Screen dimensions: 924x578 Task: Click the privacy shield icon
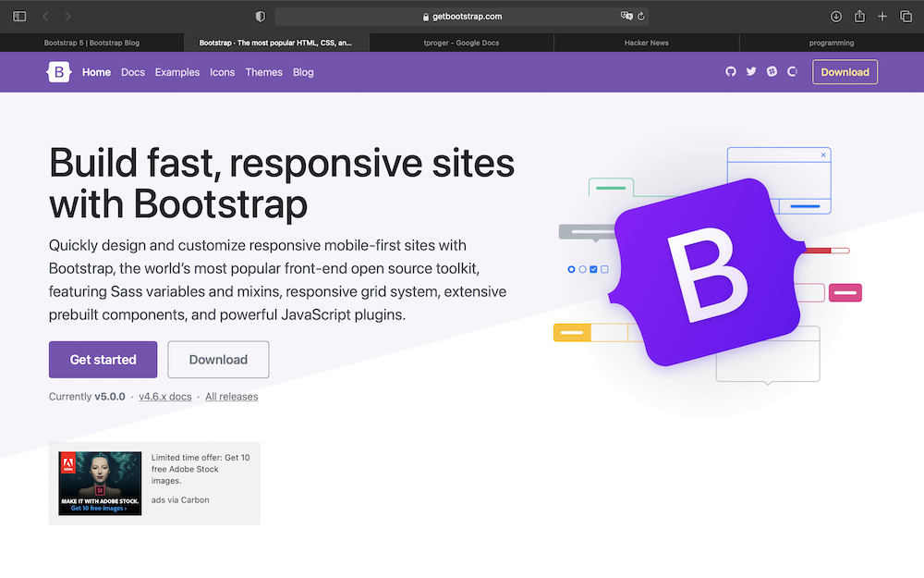click(x=261, y=17)
